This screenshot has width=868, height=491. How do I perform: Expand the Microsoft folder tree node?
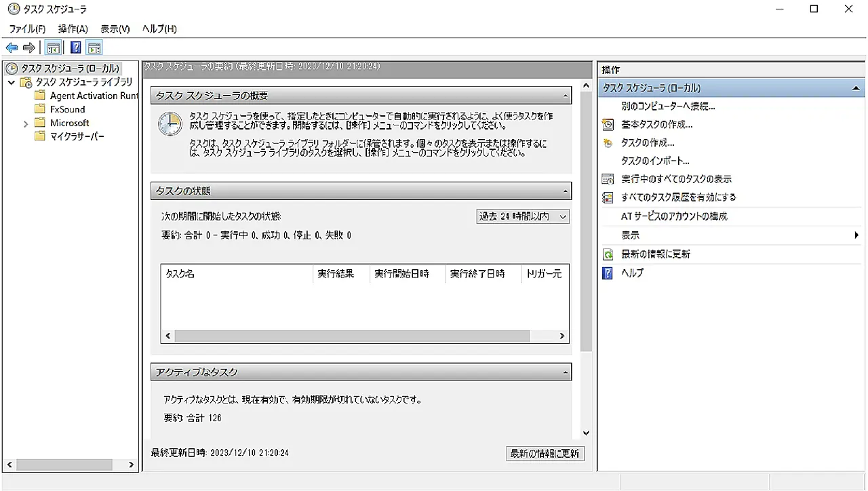point(26,123)
